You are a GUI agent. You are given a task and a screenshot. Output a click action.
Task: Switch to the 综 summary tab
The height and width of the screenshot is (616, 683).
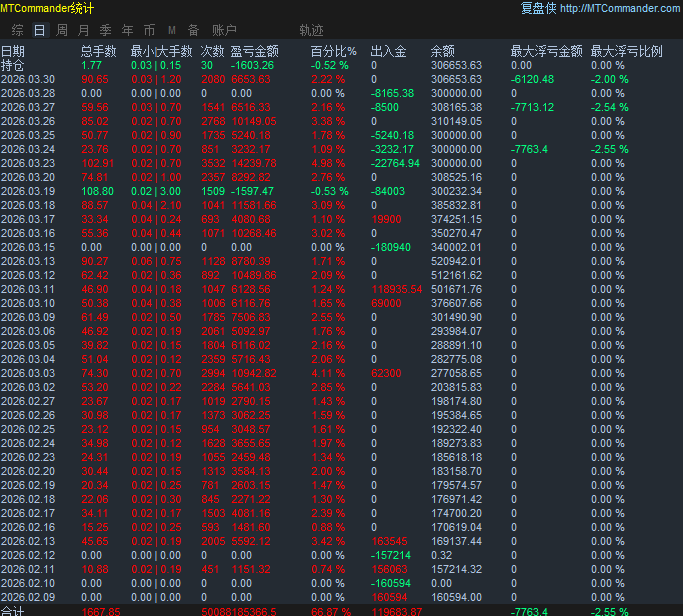click(18, 30)
